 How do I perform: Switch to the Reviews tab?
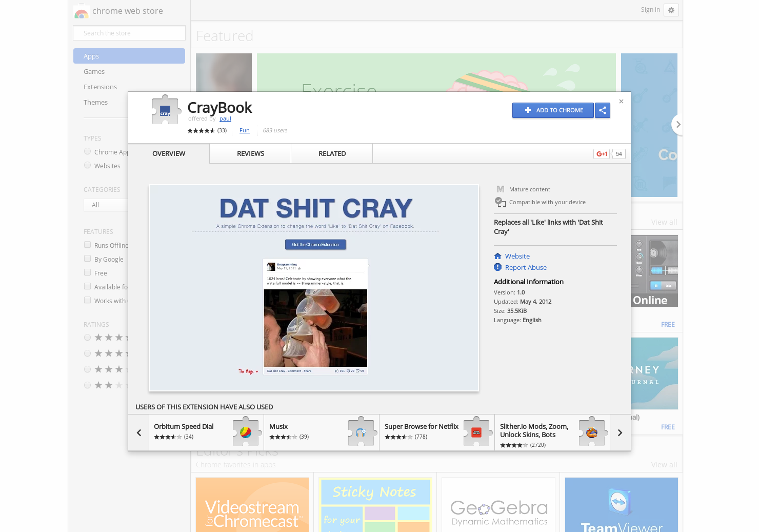pos(250,153)
